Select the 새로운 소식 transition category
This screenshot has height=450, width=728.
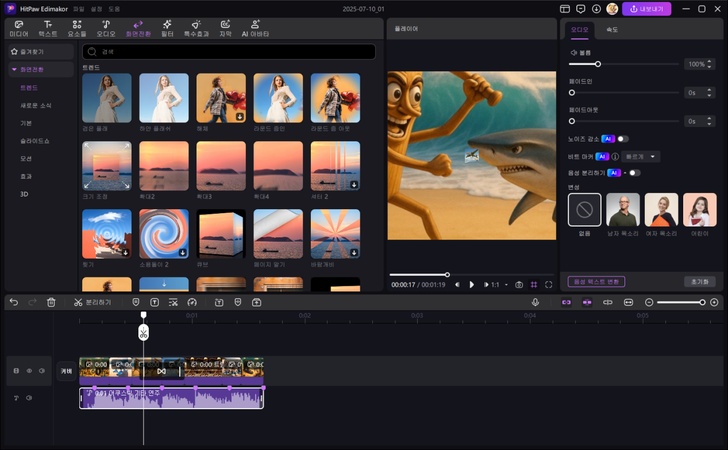[36, 105]
